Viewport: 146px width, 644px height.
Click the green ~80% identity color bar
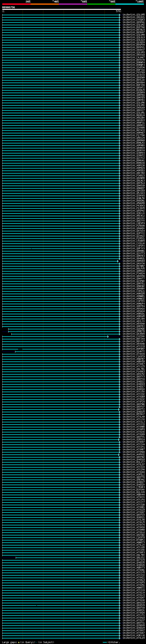pyautogui.click(x=101, y=4)
